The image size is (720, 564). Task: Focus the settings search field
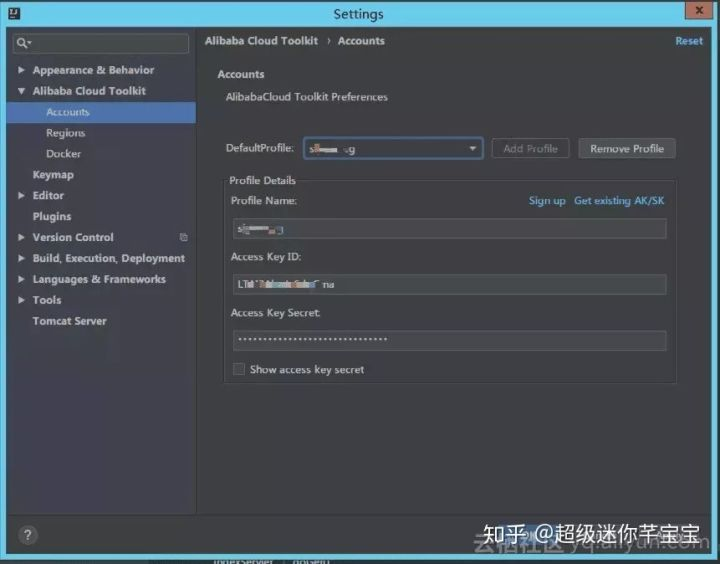click(101, 43)
